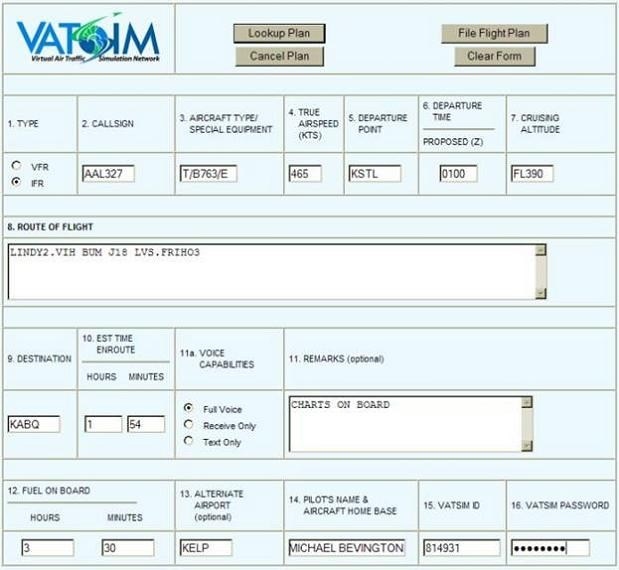Submit with File Flight Plan button
Viewport: 619px width, 570px height.
pos(494,34)
